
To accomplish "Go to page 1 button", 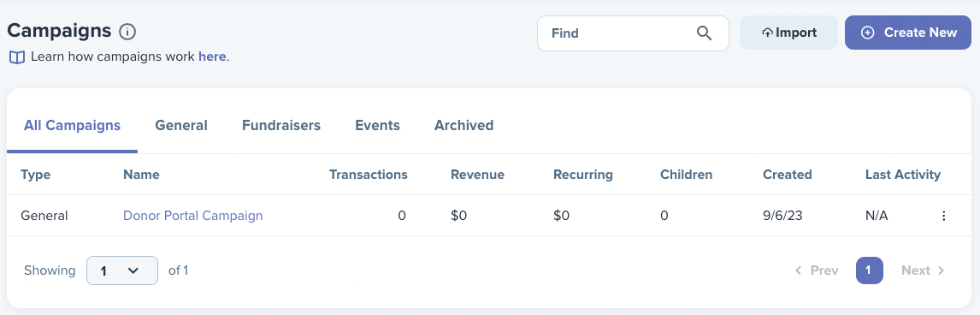I will [870, 270].
